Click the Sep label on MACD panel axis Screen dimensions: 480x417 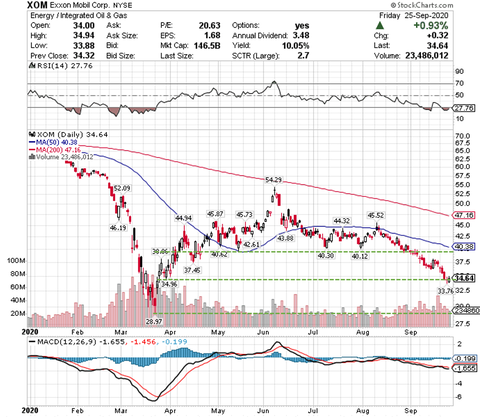pos(411,411)
